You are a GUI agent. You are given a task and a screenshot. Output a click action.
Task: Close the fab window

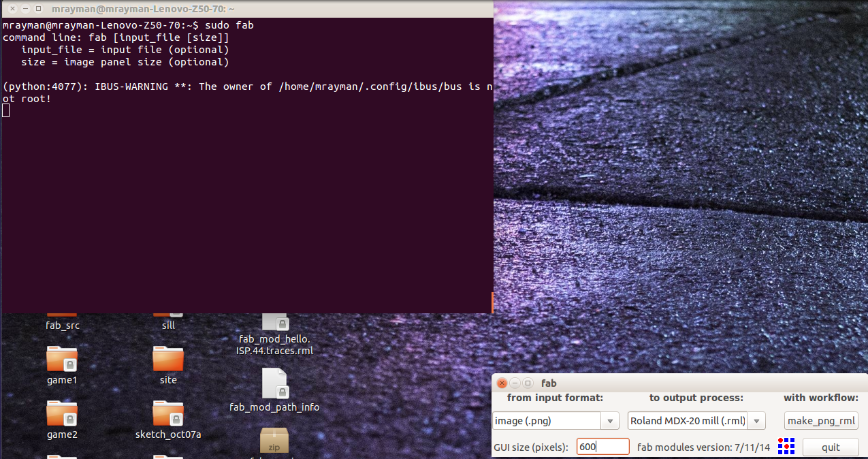[x=502, y=383]
